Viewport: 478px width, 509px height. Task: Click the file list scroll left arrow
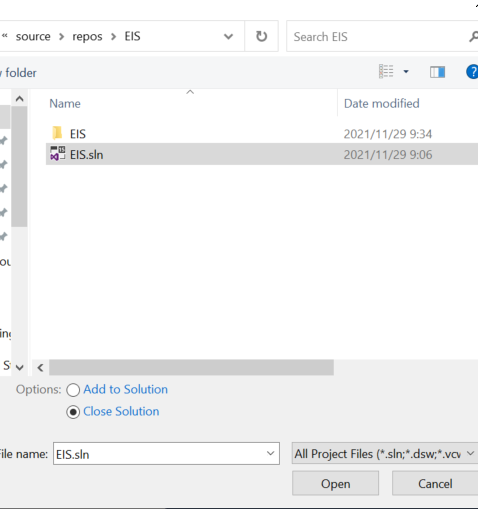tap(40, 368)
